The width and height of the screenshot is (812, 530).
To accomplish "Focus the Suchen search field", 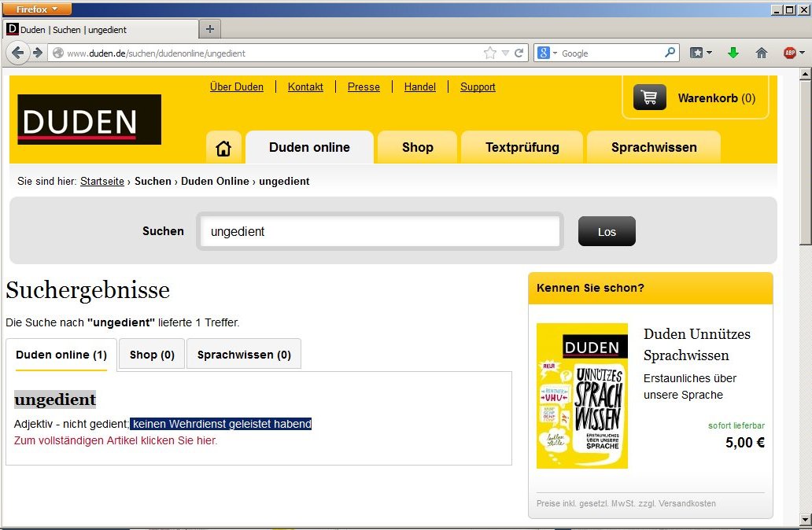I will pyautogui.click(x=380, y=231).
